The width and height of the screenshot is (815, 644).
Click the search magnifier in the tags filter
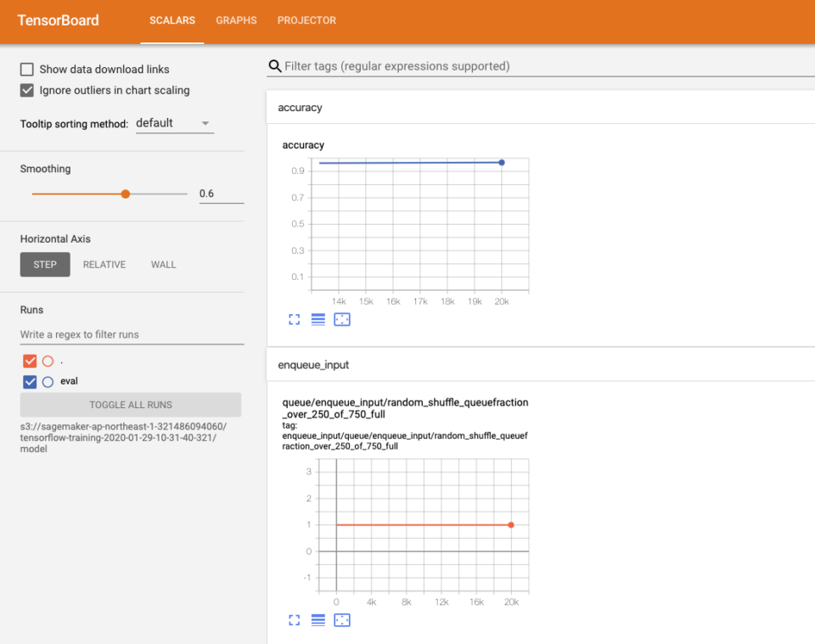[273, 65]
